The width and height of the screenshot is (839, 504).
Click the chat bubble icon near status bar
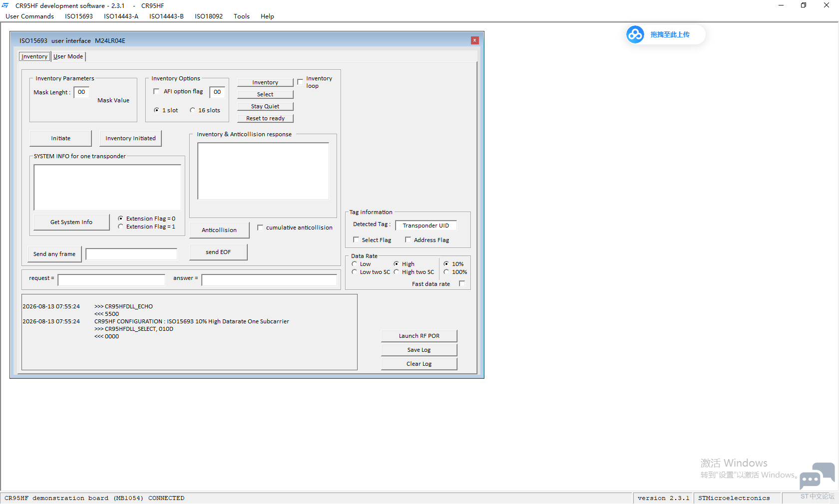click(x=817, y=476)
